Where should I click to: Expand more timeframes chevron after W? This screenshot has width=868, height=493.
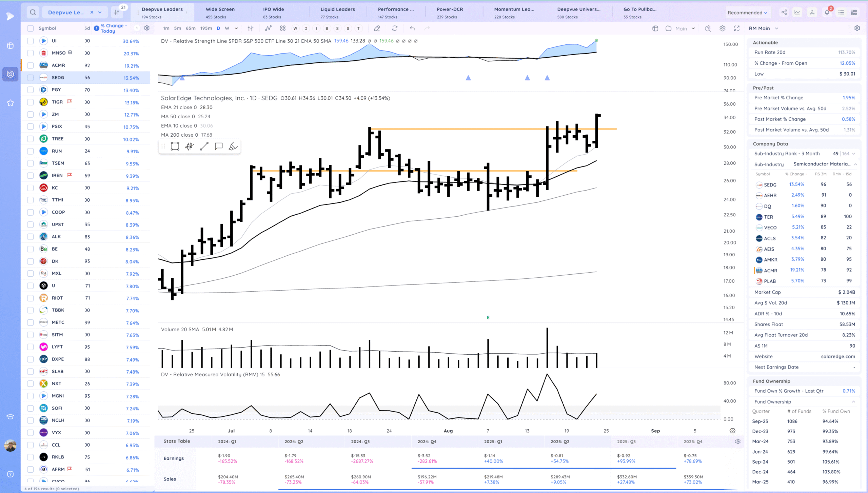236,28
